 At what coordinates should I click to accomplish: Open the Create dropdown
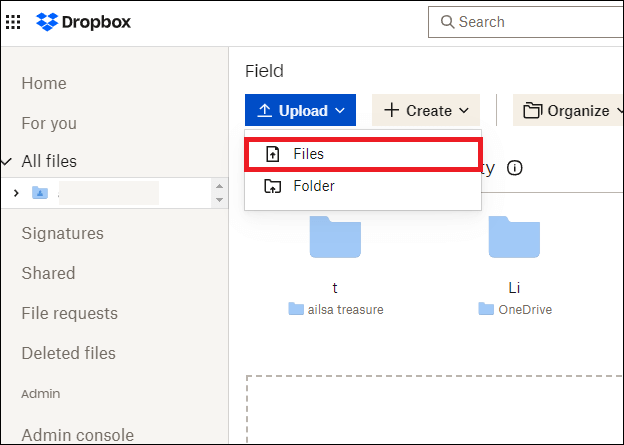[426, 111]
